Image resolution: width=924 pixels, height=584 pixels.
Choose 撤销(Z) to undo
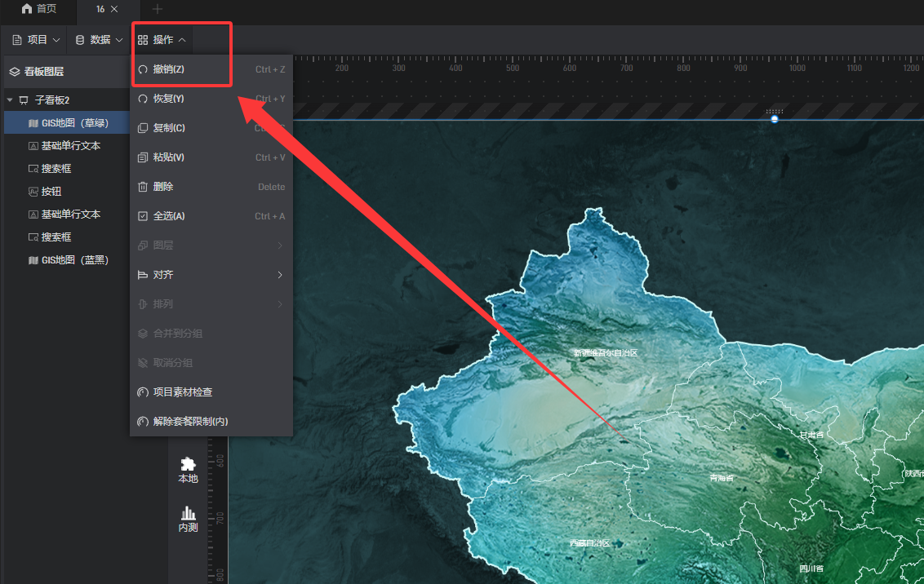click(211, 69)
